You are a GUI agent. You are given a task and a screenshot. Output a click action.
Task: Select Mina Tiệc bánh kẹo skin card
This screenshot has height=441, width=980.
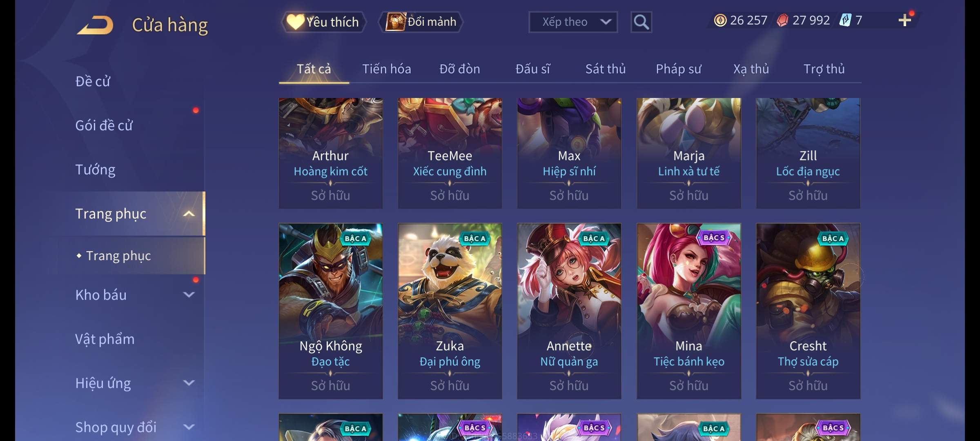click(x=689, y=311)
